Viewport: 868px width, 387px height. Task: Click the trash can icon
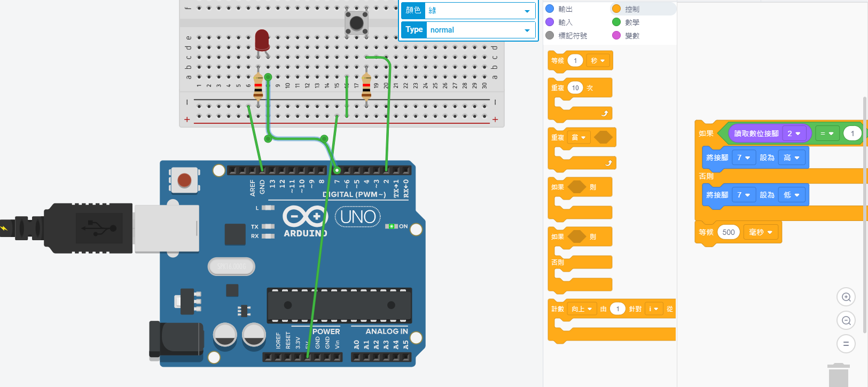[x=838, y=375]
